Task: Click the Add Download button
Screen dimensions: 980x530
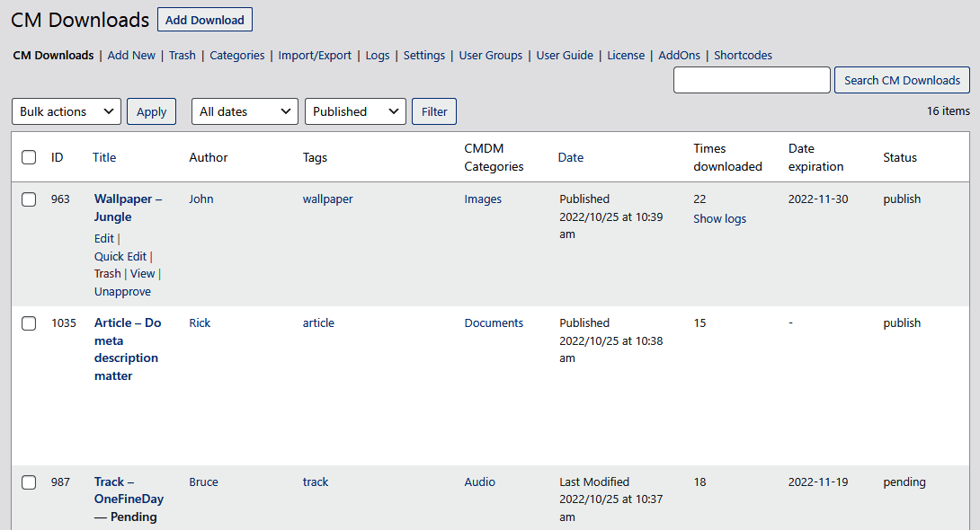Action: tap(204, 20)
